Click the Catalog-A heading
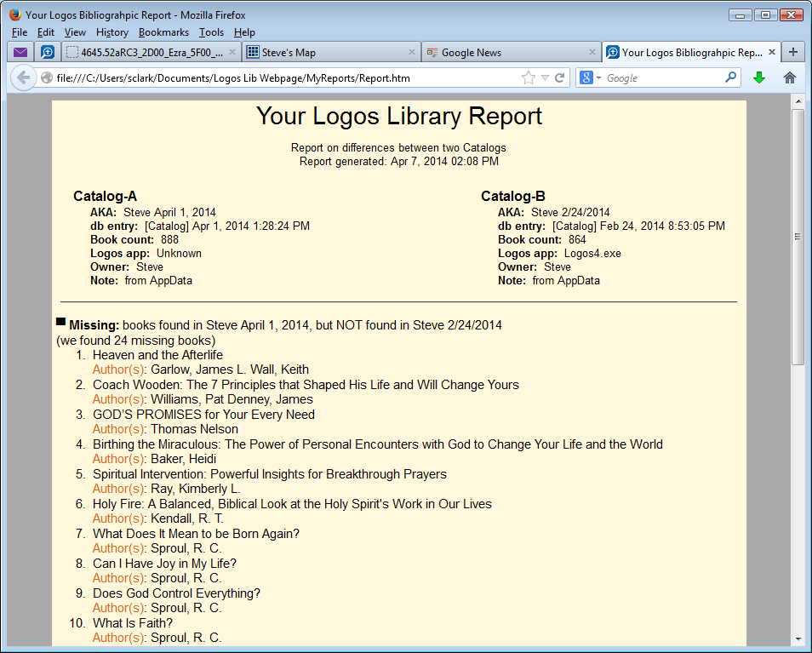The image size is (812, 653). [106, 197]
